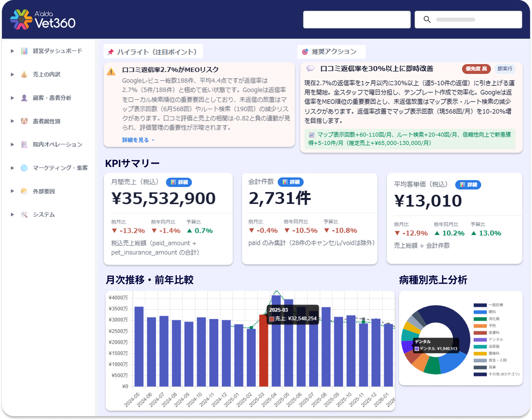Image resolution: width=532 pixels, height=420 pixels.
Task: Click the 消化器 legend swatch
Action: tap(480, 319)
